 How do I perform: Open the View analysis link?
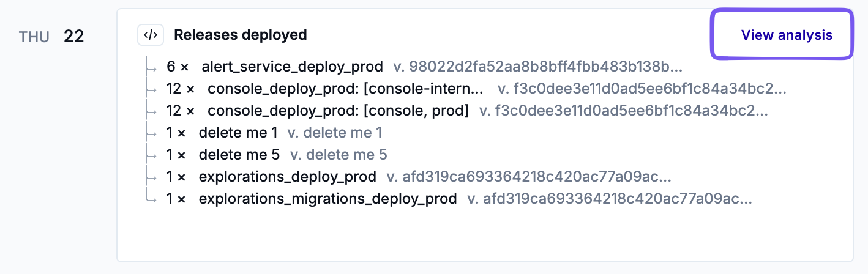(x=787, y=35)
